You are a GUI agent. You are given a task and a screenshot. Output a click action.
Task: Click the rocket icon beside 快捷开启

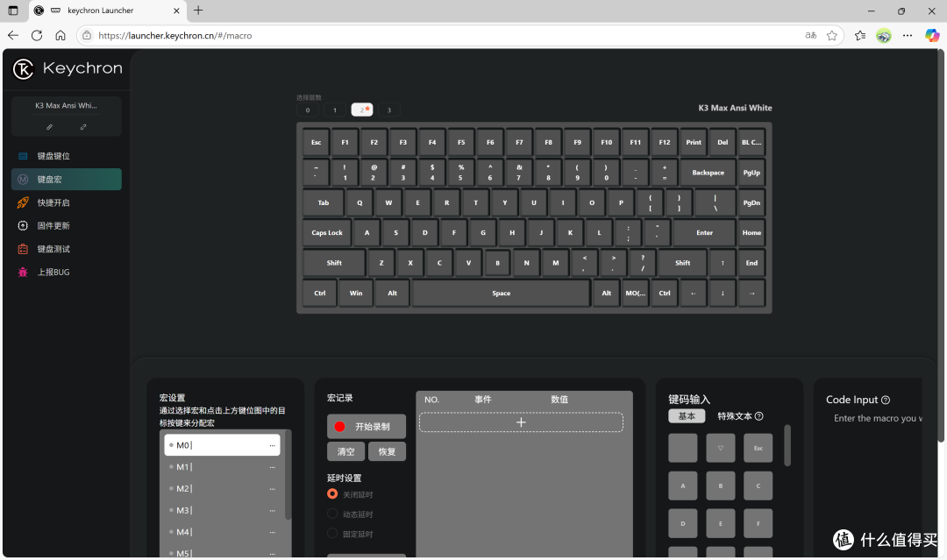click(23, 202)
